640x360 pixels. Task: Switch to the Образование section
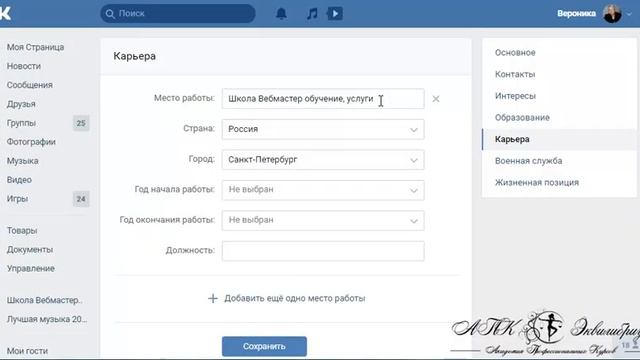(522, 118)
